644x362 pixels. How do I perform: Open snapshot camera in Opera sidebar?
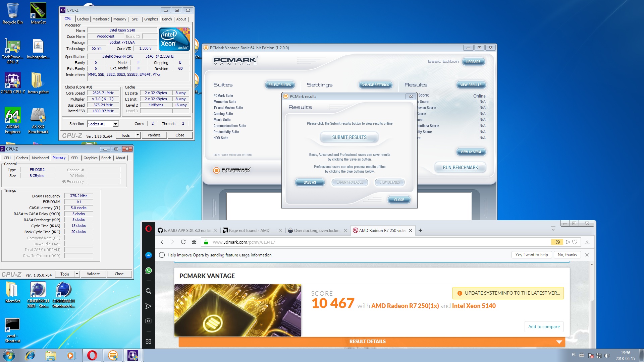(x=149, y=321)
